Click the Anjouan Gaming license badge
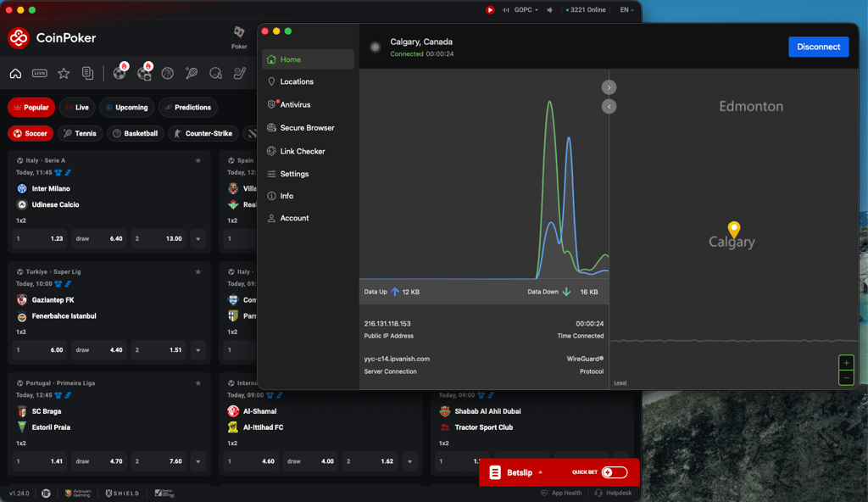868x502 pixels. (x=78, y=494)
